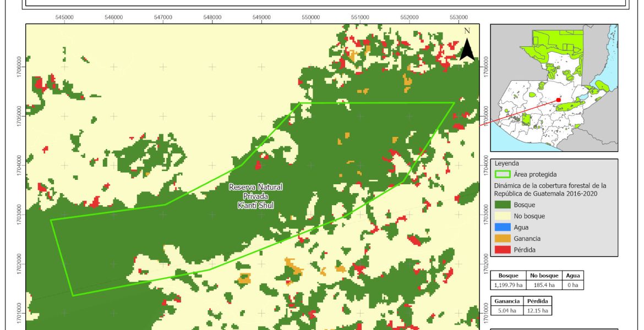Click the Reserva Natural Privada K'antí Shul label
This screenshot has height=330, width=644.
[x=255, y=196]
